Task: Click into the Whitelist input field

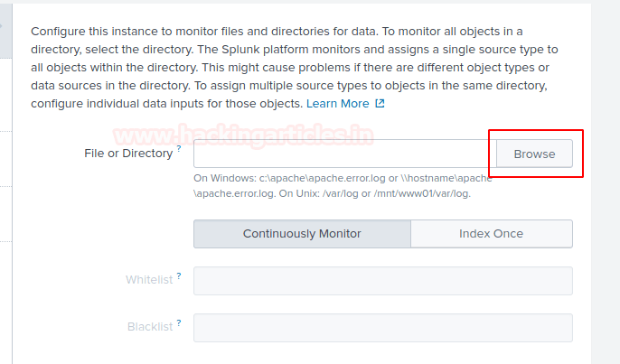Action: click(382, 281)
